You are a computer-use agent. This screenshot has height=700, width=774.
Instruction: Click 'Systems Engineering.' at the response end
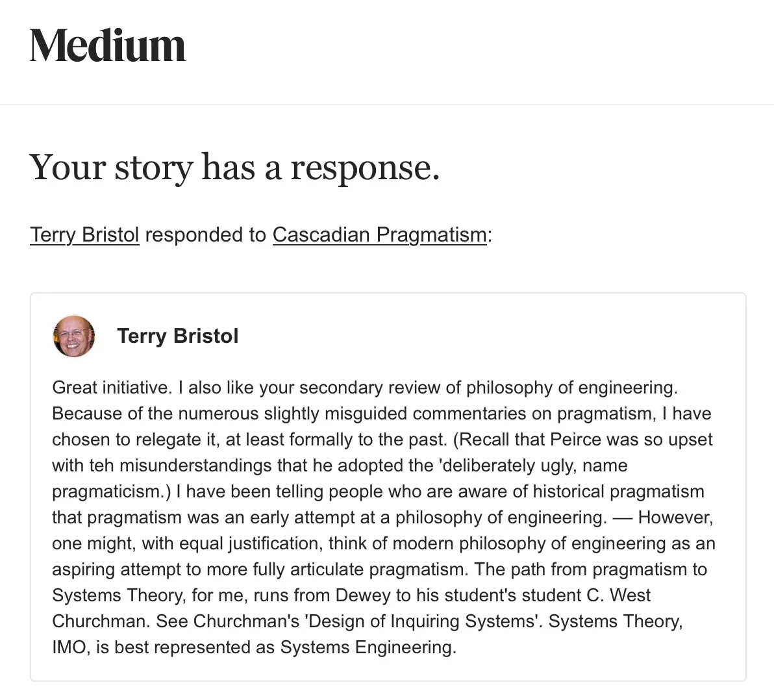(x=368, y=647)
